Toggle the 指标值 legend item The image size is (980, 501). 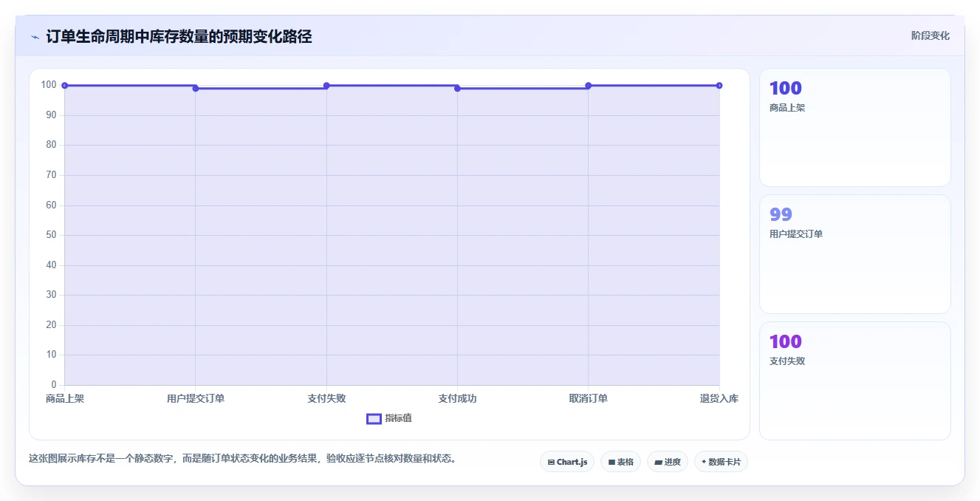pyautogui.click(x=389, y=418)
